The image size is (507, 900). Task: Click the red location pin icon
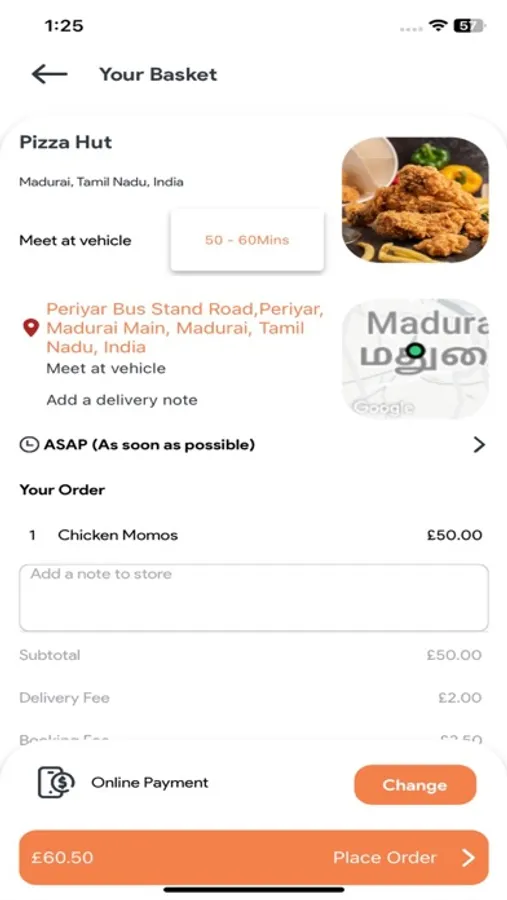pos(31,328)
